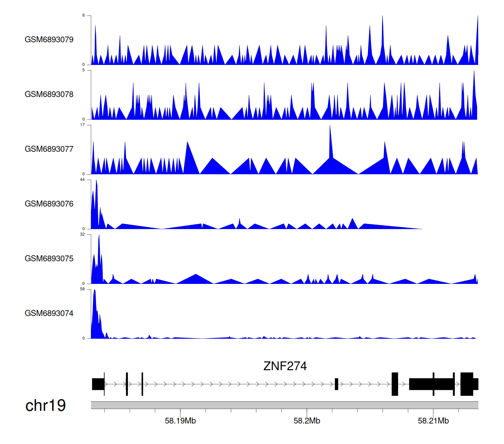Select the 58.21Mb axis position label
The height and width of the screenshot is (444, 504).
tap(433, 421)
